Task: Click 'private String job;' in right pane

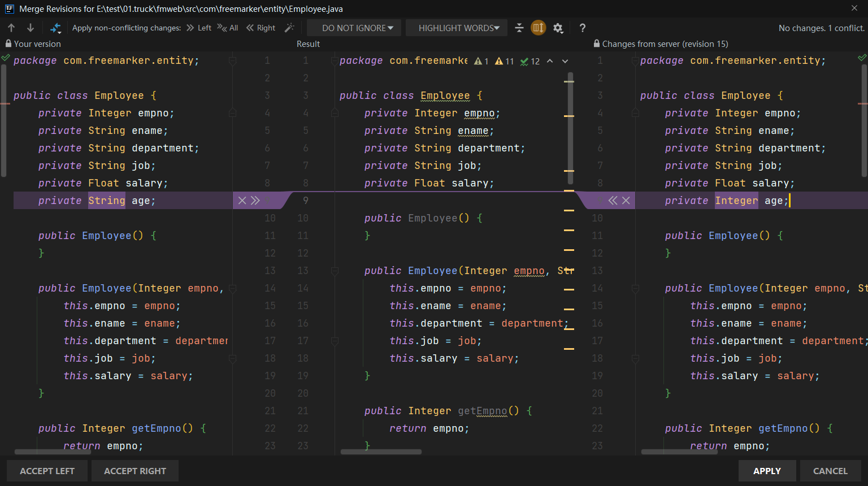Action: click(x=723, y=166)
